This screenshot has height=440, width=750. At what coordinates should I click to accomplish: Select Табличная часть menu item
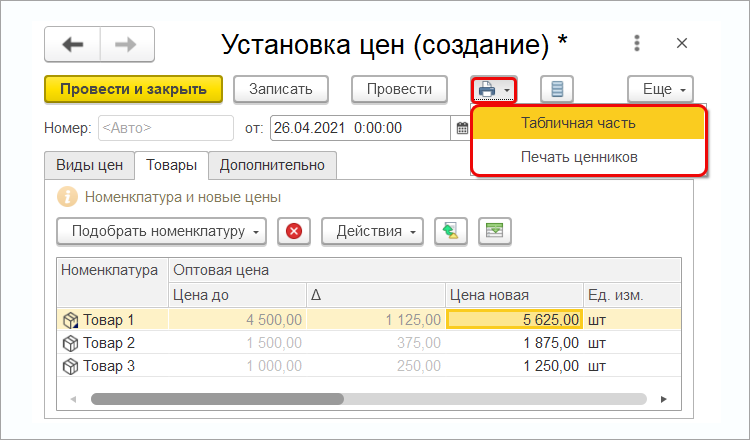pos(578,123)
